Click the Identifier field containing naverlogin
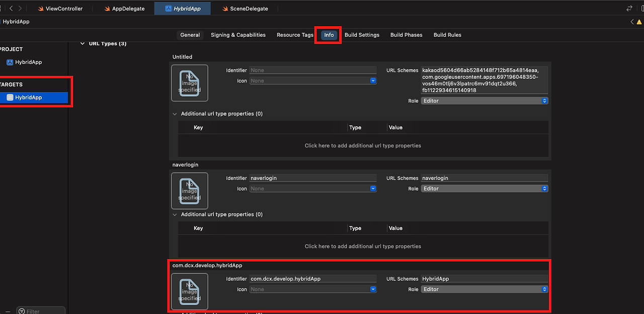Image resolution: width=644 pixels, height=314 pixels. (312, 178)
